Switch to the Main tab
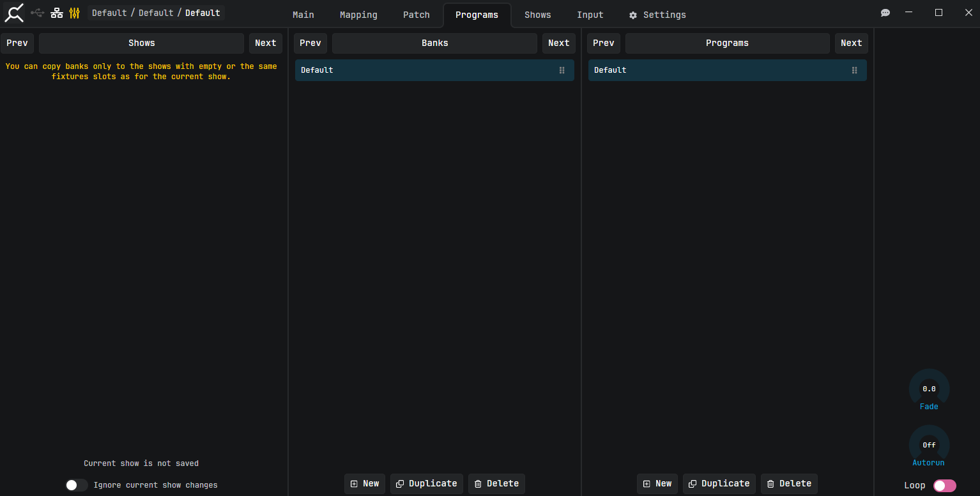 (x=303, y=15)
